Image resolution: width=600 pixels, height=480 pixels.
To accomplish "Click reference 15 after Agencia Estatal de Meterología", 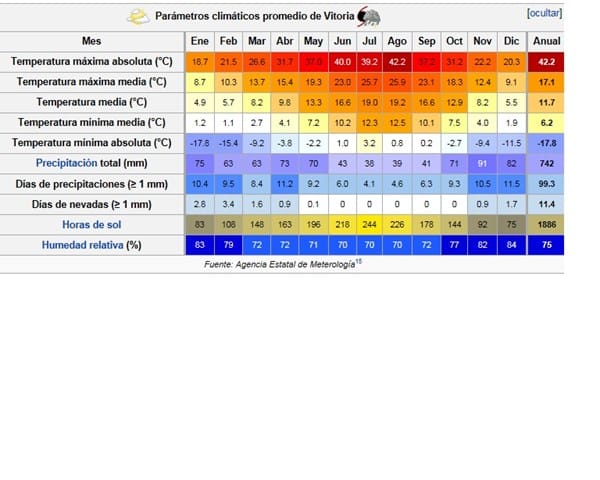I will (x=359, y=261).
